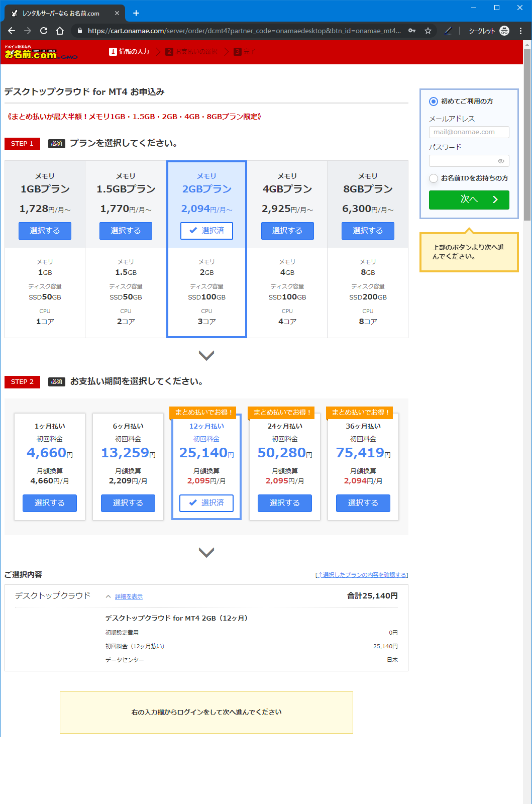
Task: Choose the 1.5GB memory plan
Action: click(x=126, y=231)
